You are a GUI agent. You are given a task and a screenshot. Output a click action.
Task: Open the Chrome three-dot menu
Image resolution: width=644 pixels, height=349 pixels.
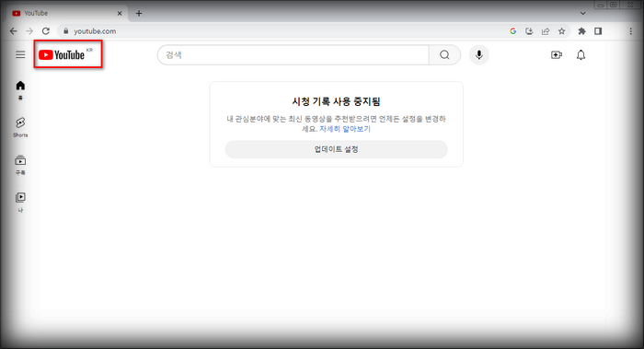click(631, 31)
